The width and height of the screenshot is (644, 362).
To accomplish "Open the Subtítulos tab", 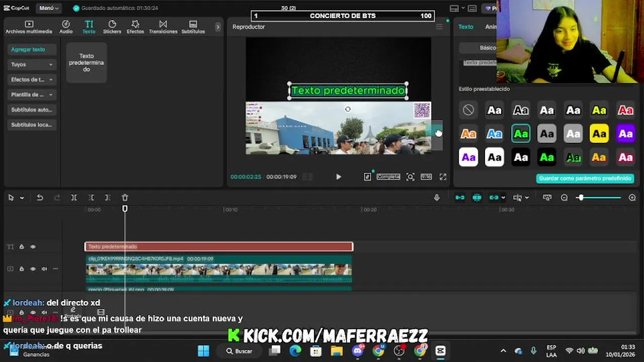I will pos(193,27).
